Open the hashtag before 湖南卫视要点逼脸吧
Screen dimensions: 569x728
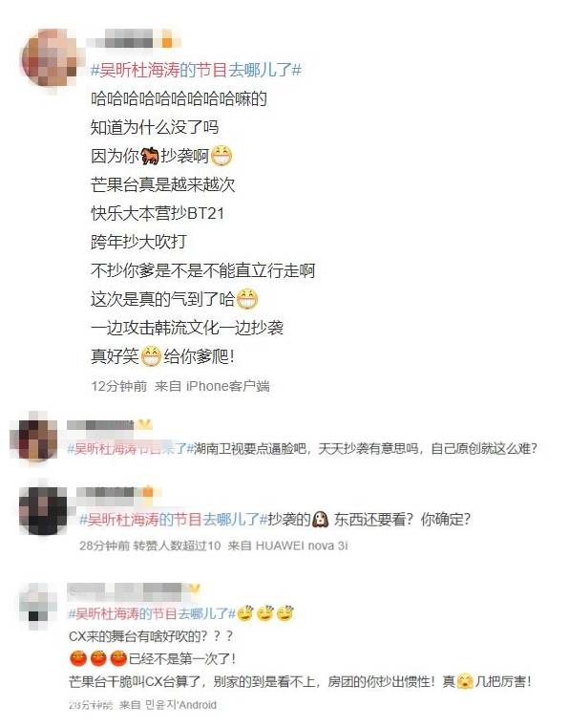pyautogui.click(x=130, y=448)
